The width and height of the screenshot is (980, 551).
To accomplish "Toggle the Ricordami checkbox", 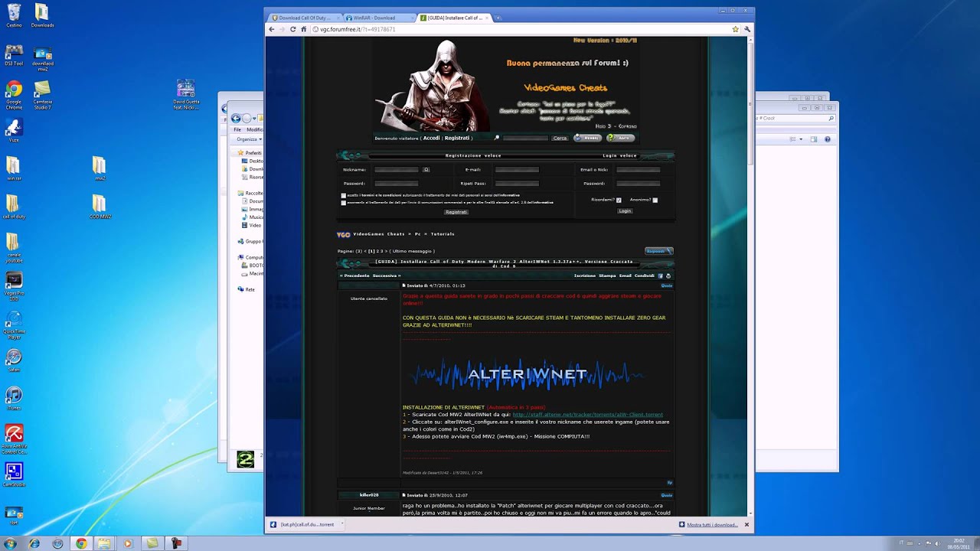I will 619,200.
